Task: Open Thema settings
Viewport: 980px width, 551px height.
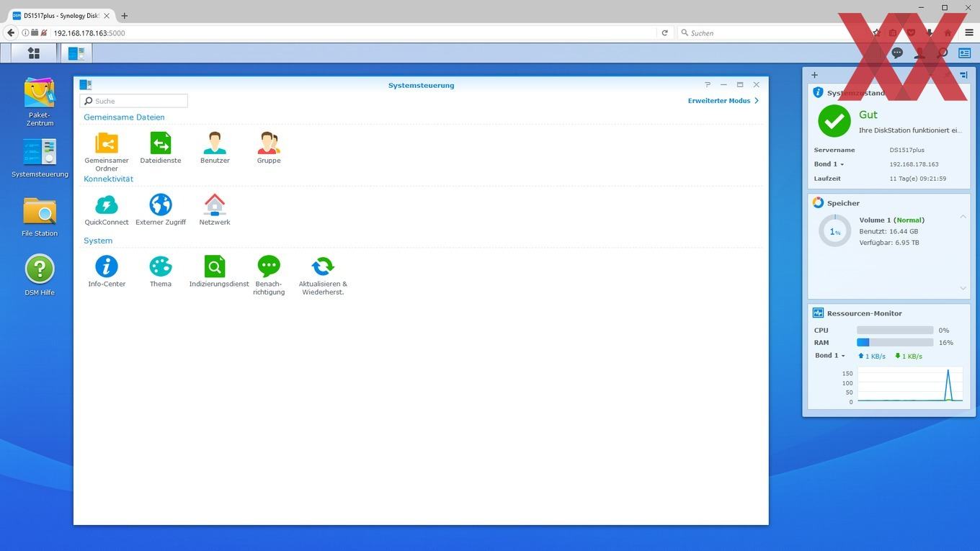Action: click(161, 272)
